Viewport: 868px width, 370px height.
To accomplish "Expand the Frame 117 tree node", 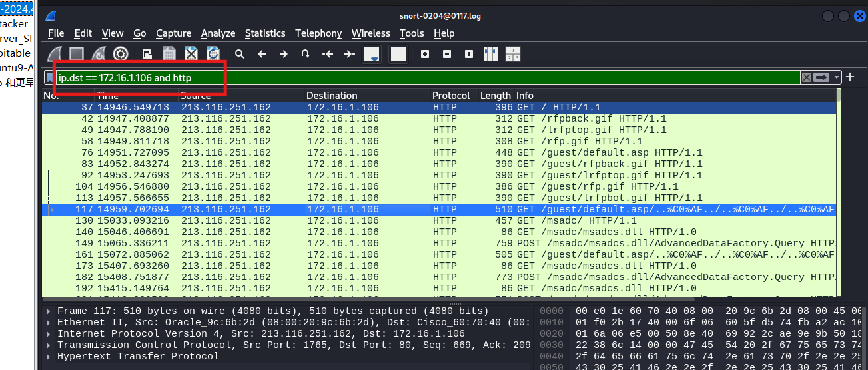I will 49,311.
